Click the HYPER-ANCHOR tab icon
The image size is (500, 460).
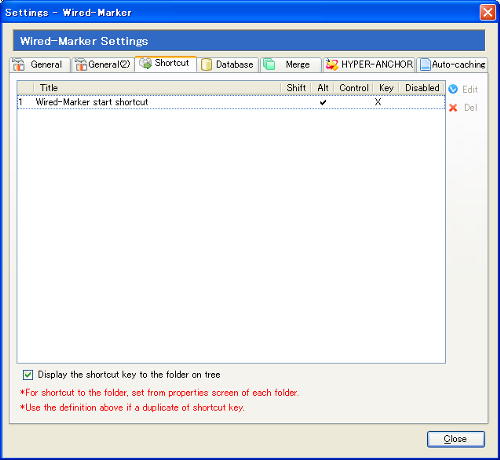332,65
